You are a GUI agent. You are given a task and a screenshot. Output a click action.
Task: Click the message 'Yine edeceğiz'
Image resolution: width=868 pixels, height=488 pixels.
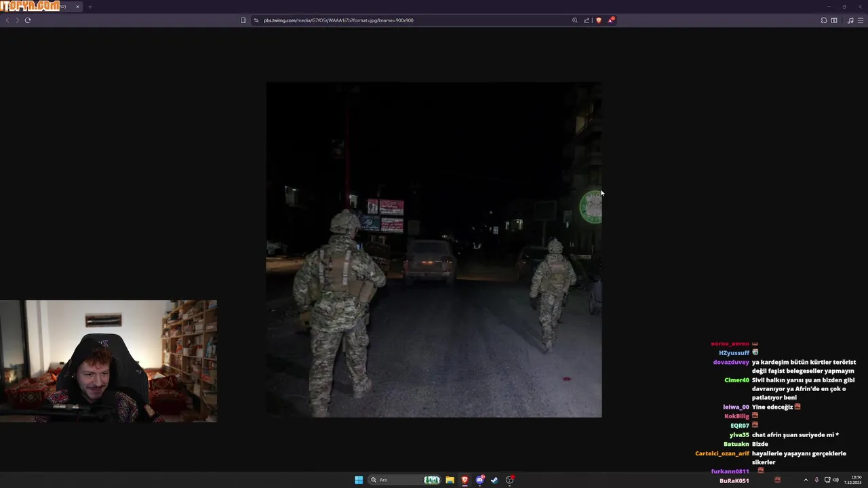772,407
